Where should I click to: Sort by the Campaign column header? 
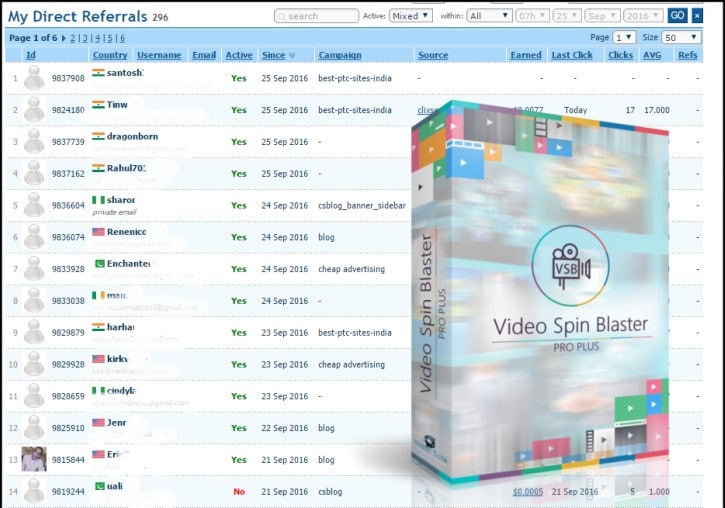pyautogui.click(x=340, y=55)
